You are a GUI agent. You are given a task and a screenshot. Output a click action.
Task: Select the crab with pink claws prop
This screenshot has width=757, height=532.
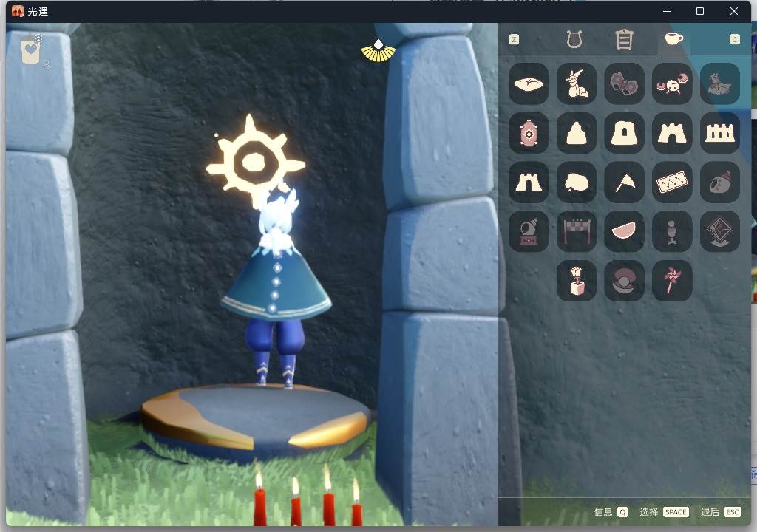coord(672,83)
